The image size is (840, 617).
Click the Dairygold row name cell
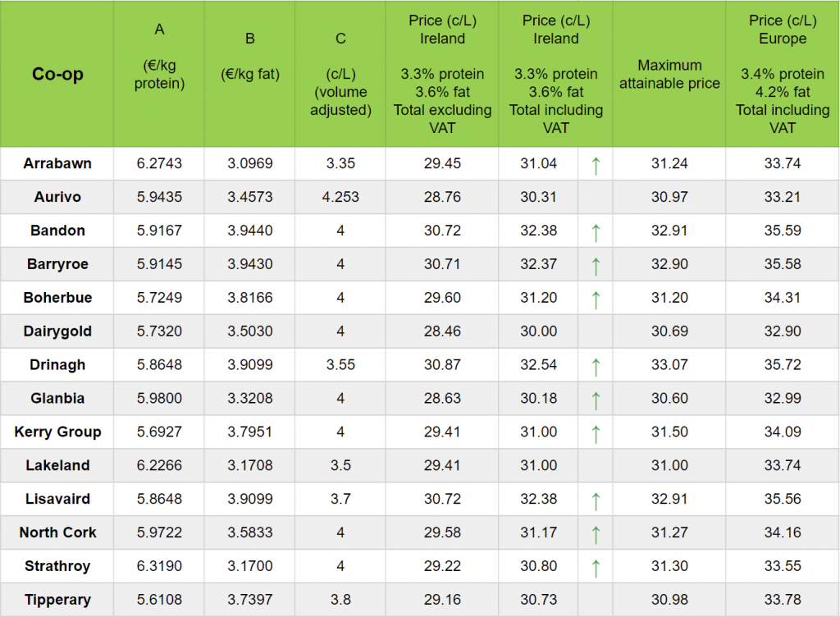point(57,331)
